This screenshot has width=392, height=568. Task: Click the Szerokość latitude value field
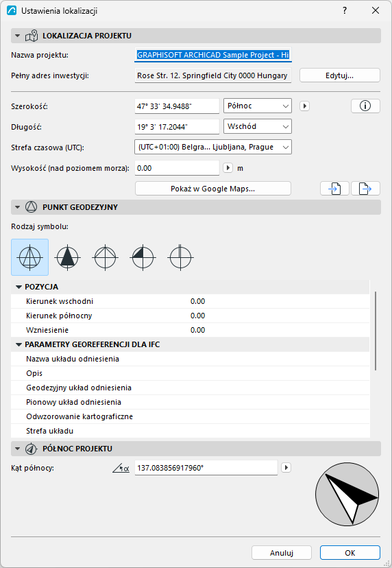point(177,106)
